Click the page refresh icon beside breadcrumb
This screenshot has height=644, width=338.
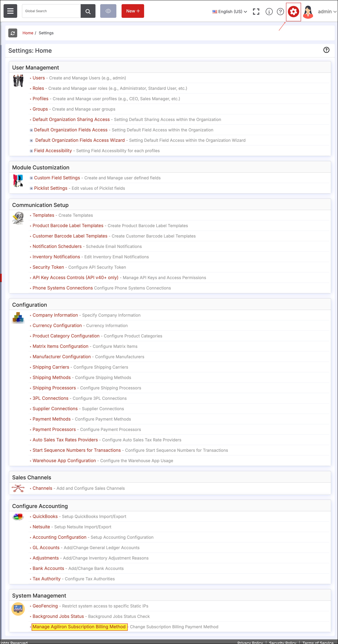click(x=13, y=33)
